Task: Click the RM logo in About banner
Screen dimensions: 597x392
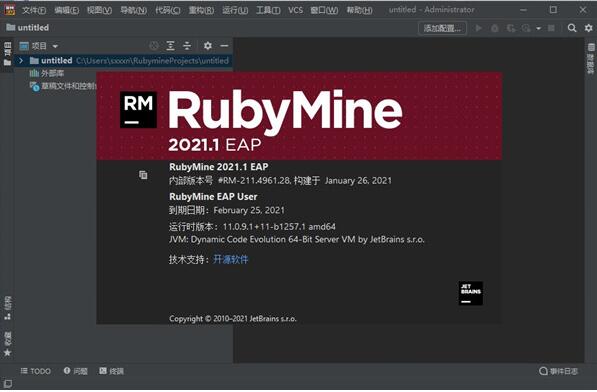Action: pos(138,110)
